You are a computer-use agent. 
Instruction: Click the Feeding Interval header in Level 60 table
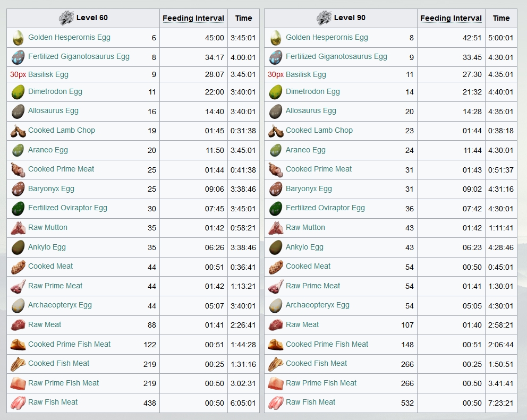(x=193, y=18)
